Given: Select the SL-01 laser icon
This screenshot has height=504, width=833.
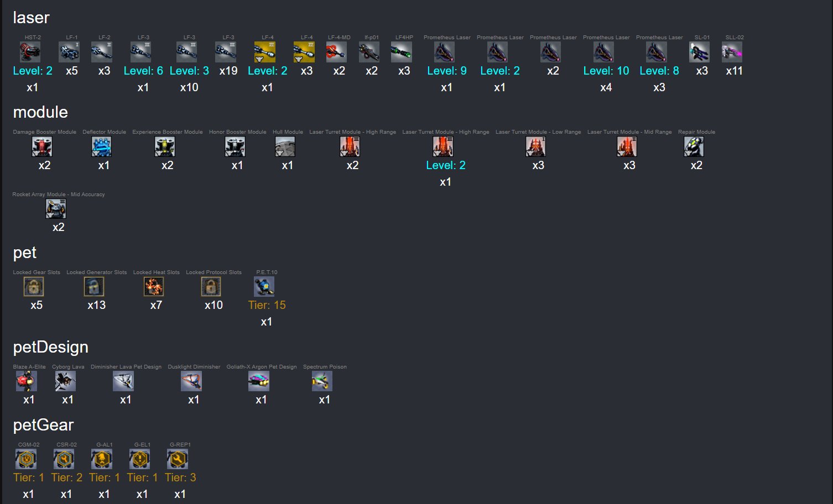Looking at the screenshot, I should click(x=700, y=52).
